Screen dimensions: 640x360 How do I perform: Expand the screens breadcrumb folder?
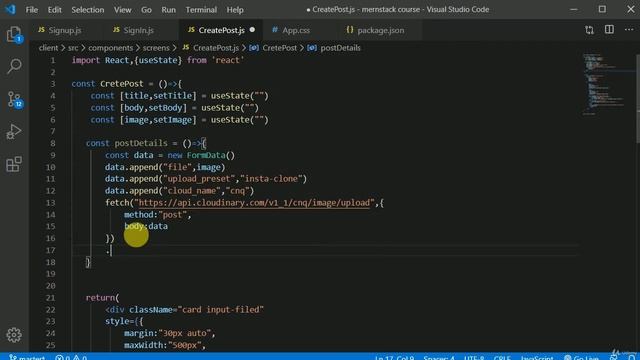coord(156,48)
